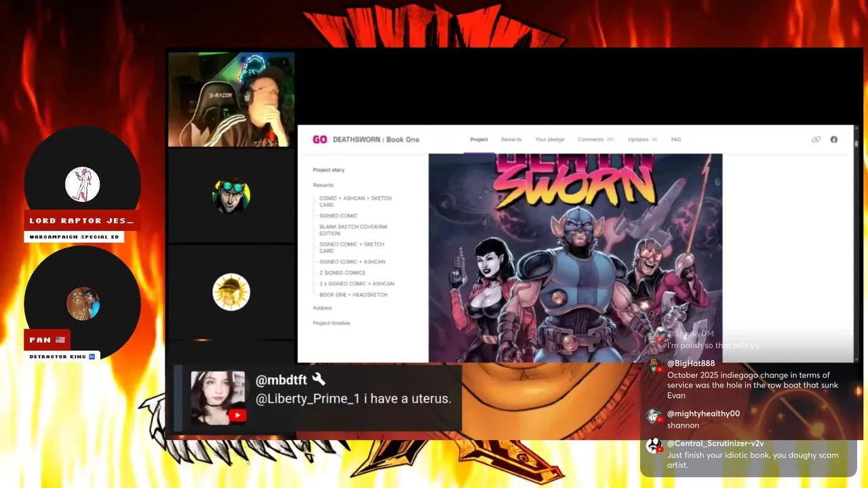Choose BOOK ONE + HEADSKETCH reward

point(353,295)
